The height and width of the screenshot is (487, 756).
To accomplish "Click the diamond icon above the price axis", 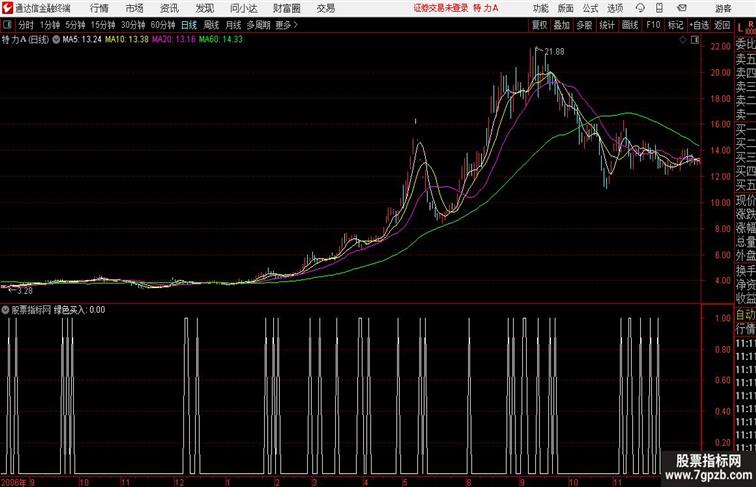I will [x=683, y=41].
